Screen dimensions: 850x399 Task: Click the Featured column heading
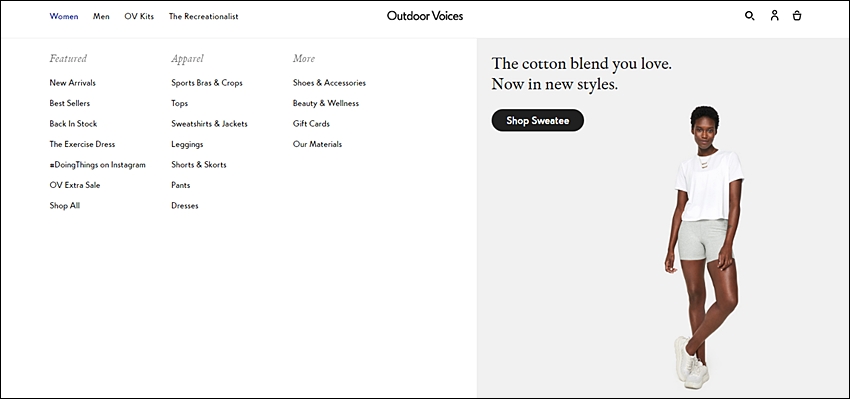[68, 59]
